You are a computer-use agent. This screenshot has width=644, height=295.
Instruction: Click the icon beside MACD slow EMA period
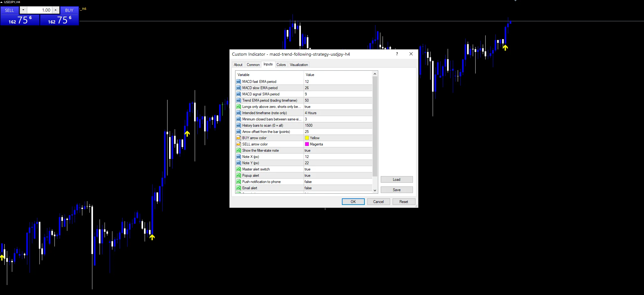239,88
